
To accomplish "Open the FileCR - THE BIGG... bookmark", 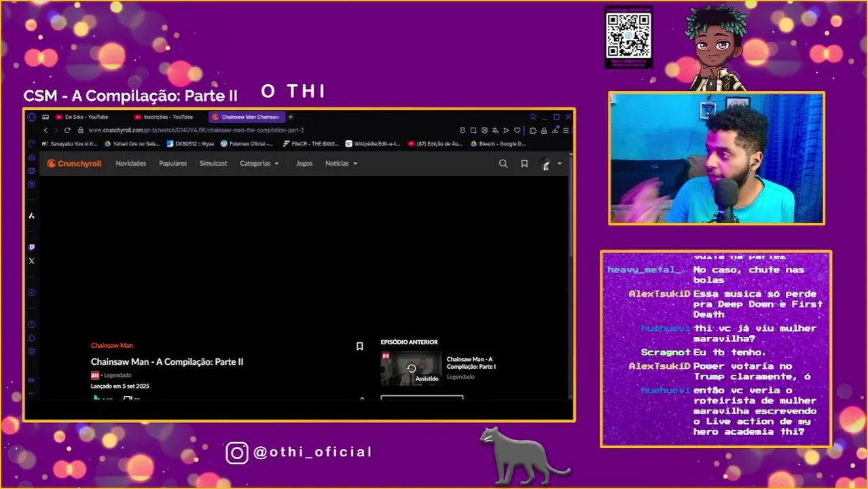I will tap(310, 144).
